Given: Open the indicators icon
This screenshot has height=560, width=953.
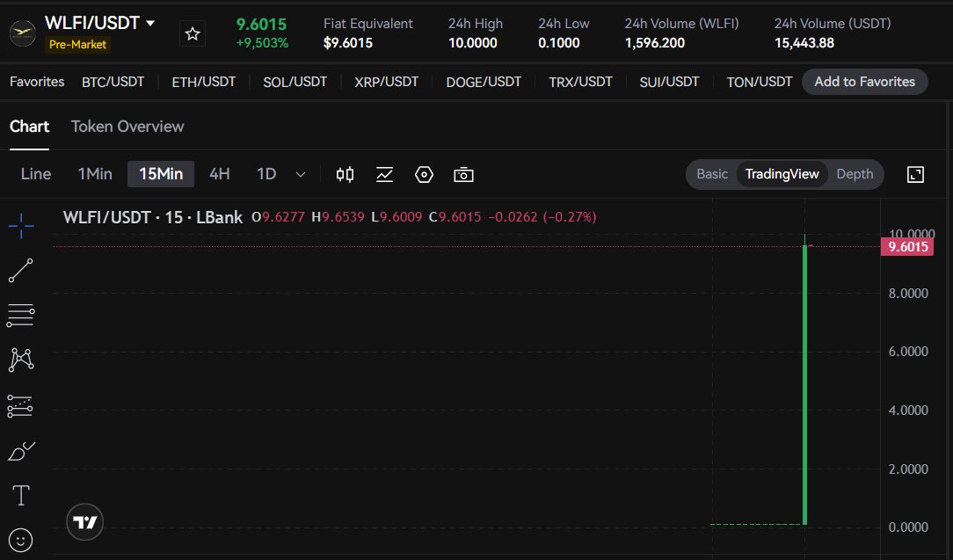Looking at the screenshot, I should tap(385, 175).
